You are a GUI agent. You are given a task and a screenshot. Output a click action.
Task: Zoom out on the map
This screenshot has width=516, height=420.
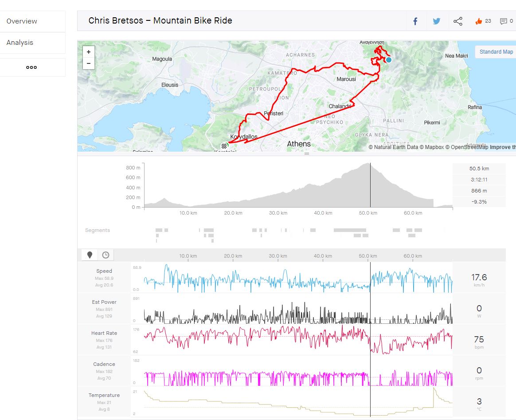89,63
